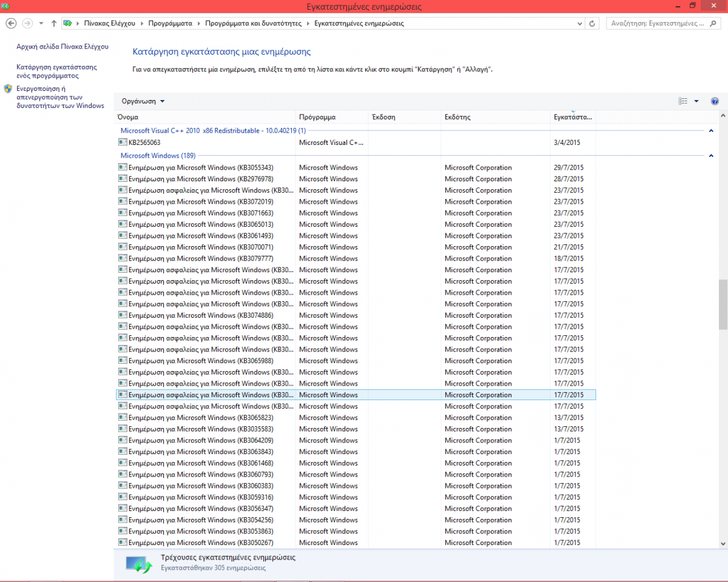The width and height of the screenshot is (728, 582).
Task: Click the Back navigation arrow
Action: (x=11, y=23)
